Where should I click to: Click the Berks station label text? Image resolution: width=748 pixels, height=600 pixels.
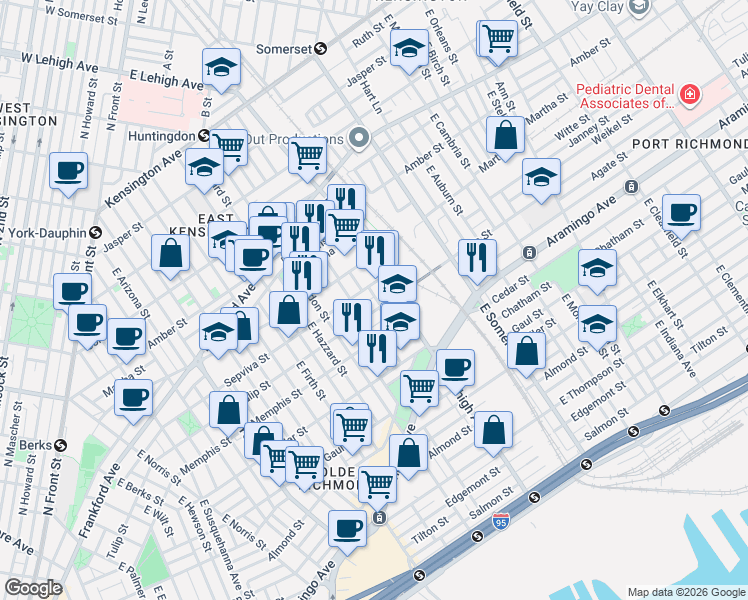tap(35, 445)
